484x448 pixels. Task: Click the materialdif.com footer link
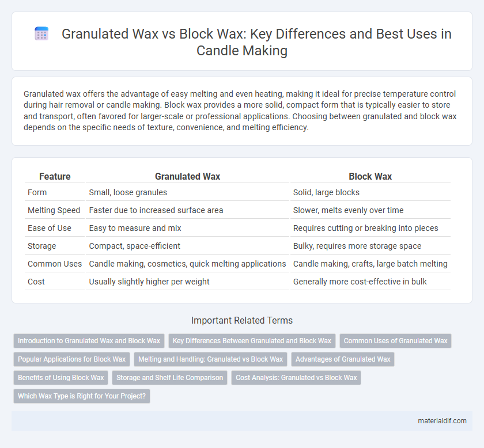tap(442, 421)
